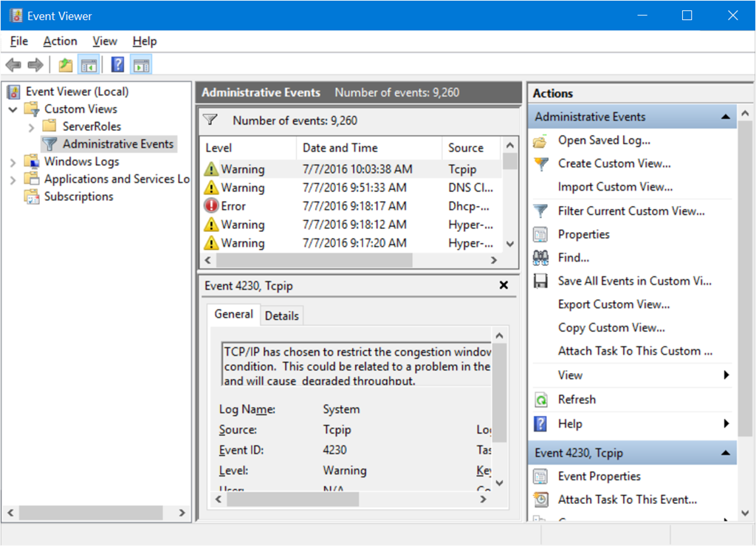Click the Up One Level folder icon
Viewport: 756px width, 546px height.
65,64
